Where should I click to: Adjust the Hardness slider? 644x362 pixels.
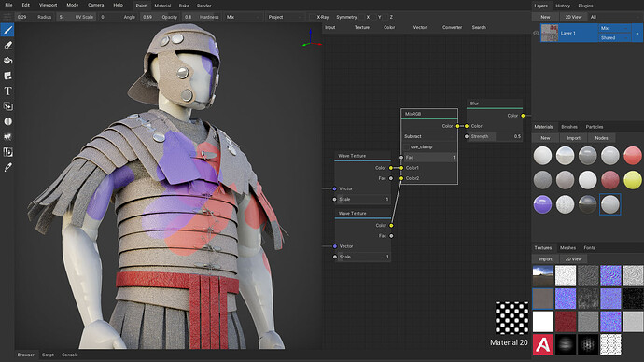point(202,17)
